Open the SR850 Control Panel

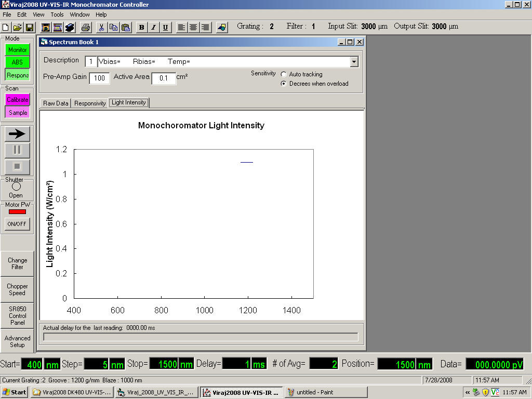click(17, 315)
